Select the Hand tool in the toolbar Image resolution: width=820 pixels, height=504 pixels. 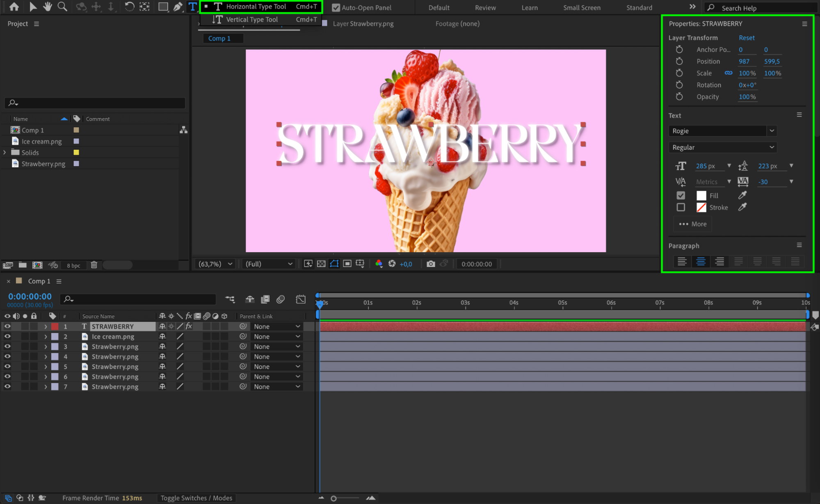(48, 7)
